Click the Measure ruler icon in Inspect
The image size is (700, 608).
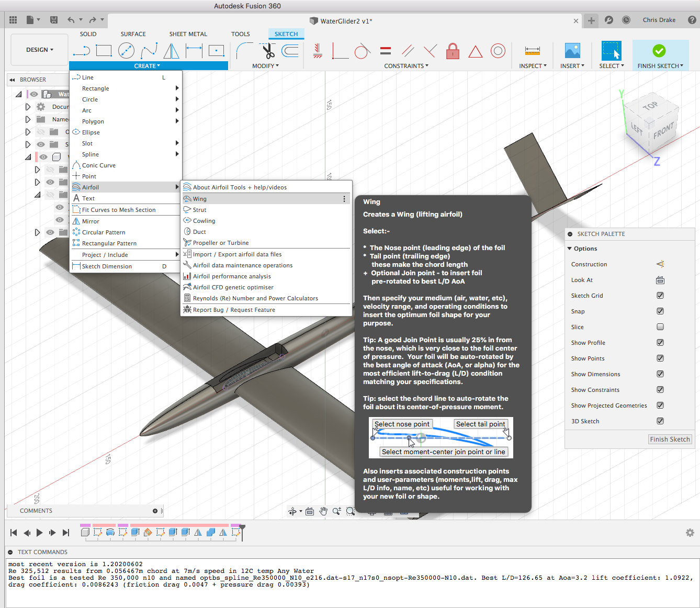(x=532, y=51)
